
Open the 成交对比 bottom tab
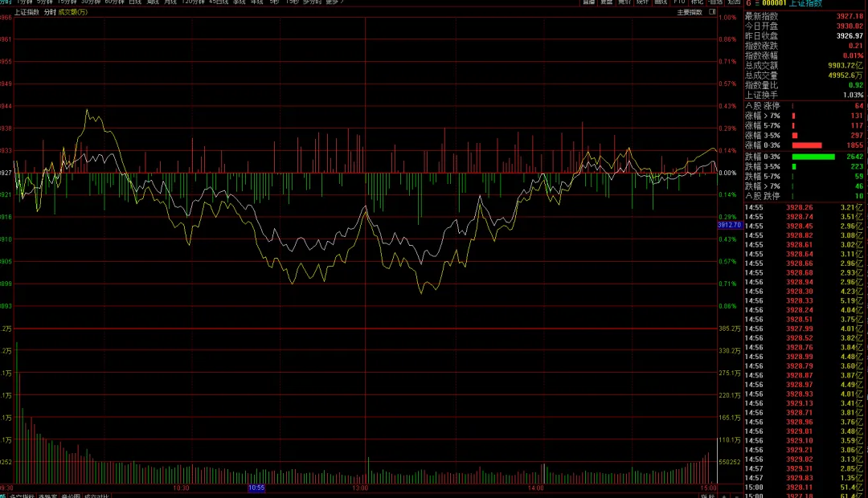(x=96, y=496)
